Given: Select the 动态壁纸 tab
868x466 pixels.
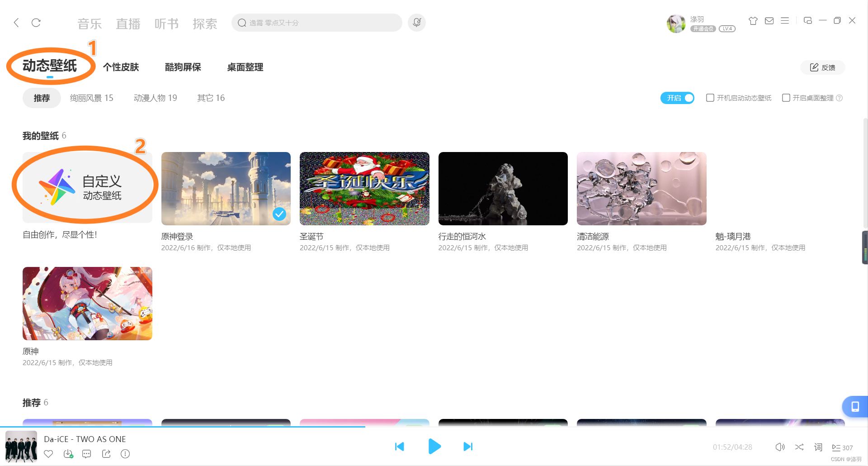Looking at the screenshot, I should tap(50, 66).
